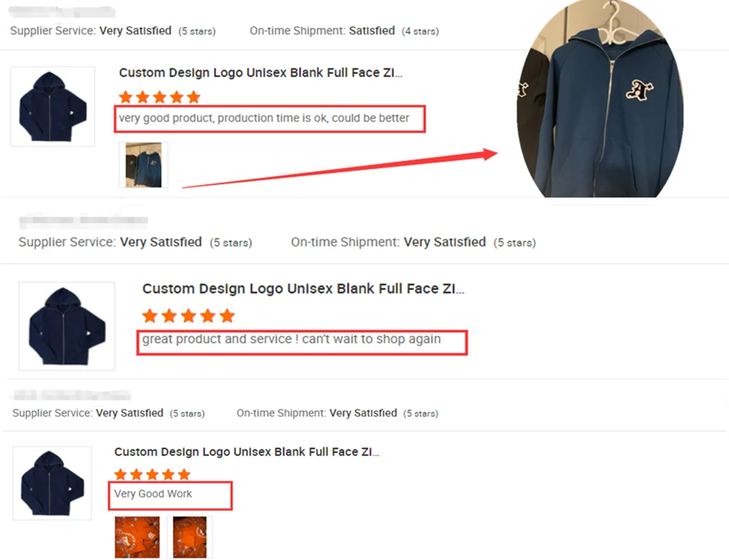Screen dimensions: 729x560
Task: Click the star rating above 'Very Good Work'
Action: click(x=152, y=475)
